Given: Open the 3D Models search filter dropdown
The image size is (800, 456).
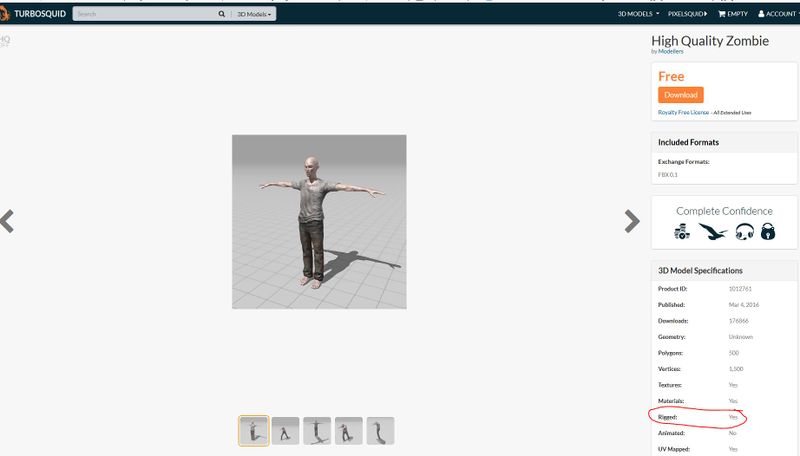Looking at the screenshot, I should click(254, 14).
